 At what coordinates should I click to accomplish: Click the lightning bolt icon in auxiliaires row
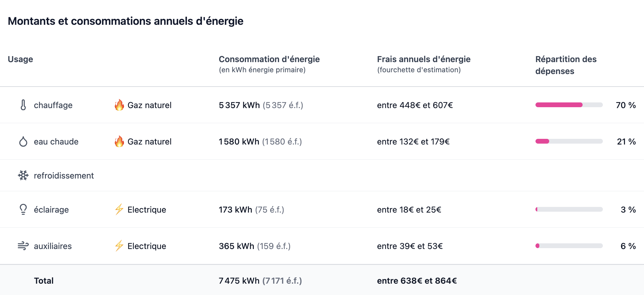point(119,246)
